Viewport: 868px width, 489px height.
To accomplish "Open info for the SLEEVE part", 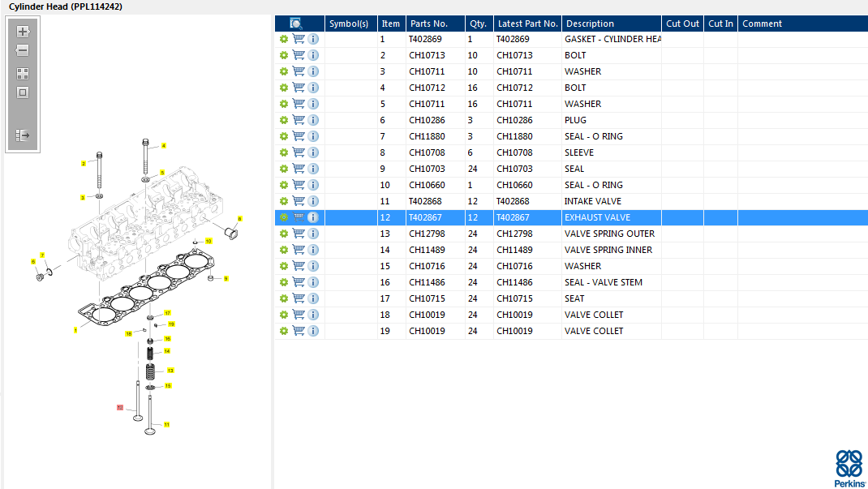I will click(x=313, y=152).
